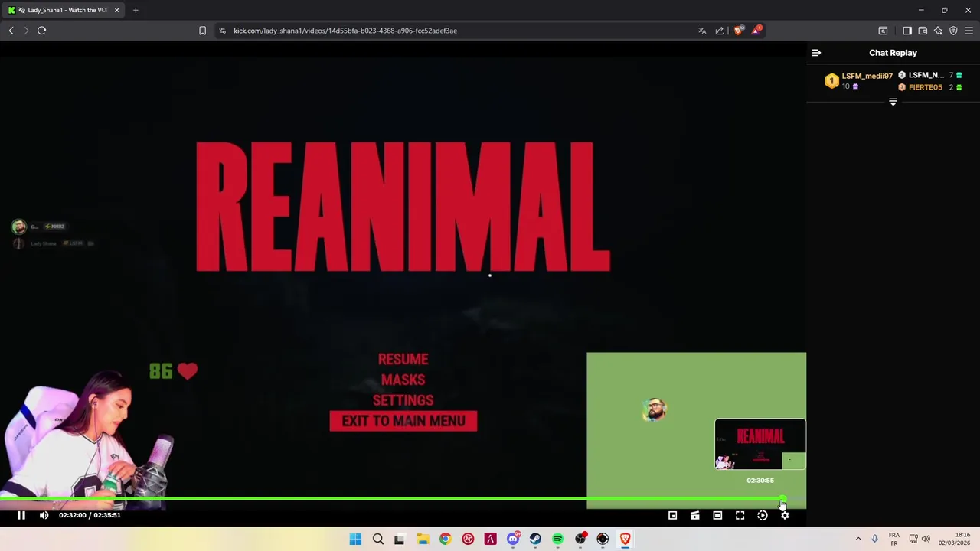Mute the video volume
Viewport: 980px width, 551px height.
(x=44, y=515)
